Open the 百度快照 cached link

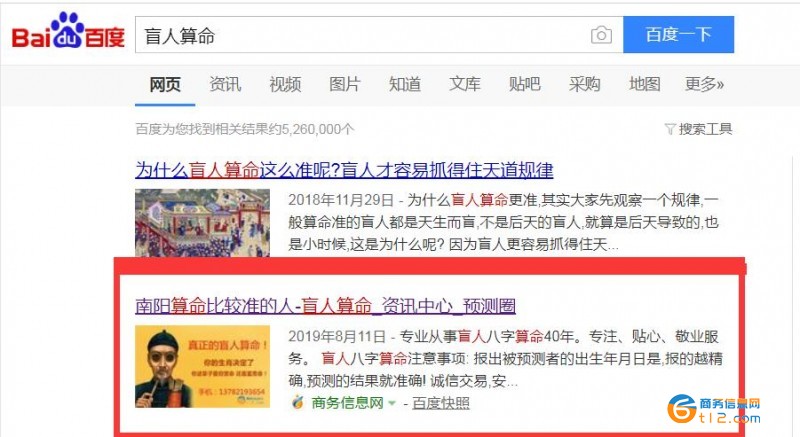(441, 403)
